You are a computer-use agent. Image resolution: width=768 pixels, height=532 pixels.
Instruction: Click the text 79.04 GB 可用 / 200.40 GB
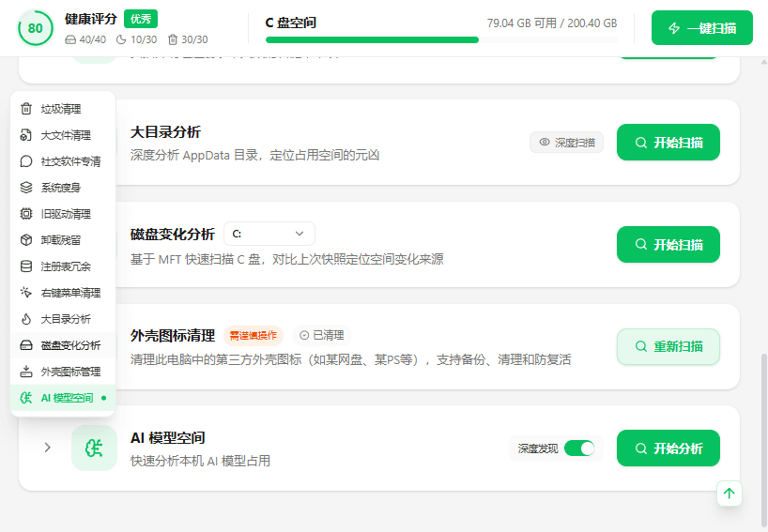point(551,23)
